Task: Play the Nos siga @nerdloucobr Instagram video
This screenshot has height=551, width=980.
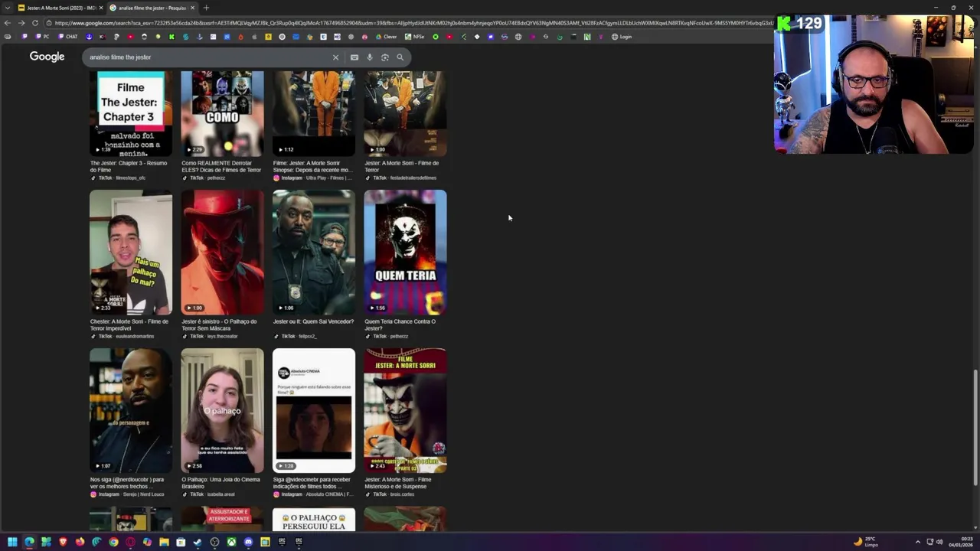Action: coord(131,411)
